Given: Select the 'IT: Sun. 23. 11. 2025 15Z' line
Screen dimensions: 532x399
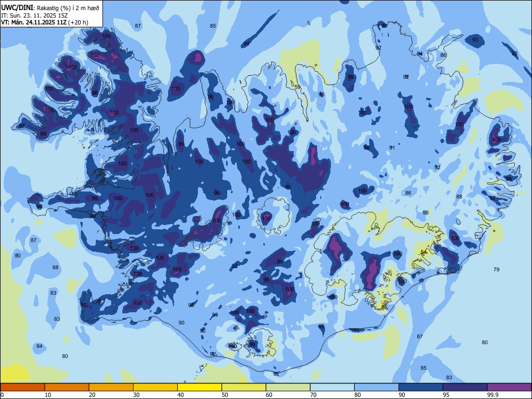Looking at the screenshot, I should click(x=35, y=15).
